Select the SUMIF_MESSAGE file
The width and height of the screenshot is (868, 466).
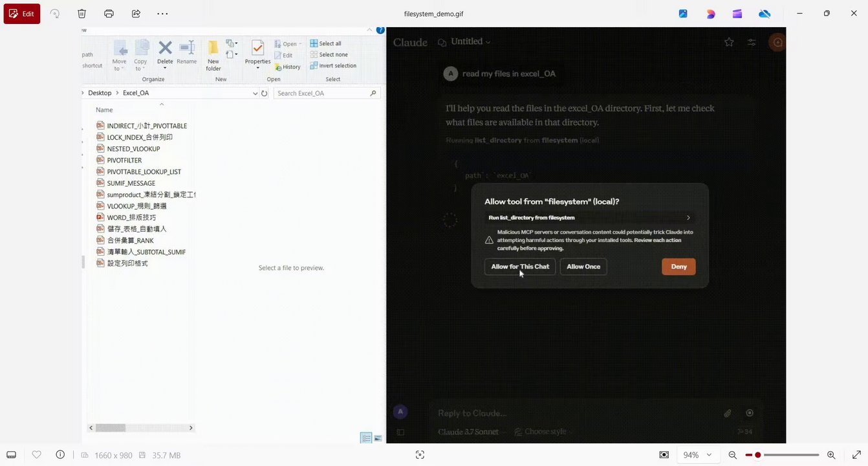point(125,183)
